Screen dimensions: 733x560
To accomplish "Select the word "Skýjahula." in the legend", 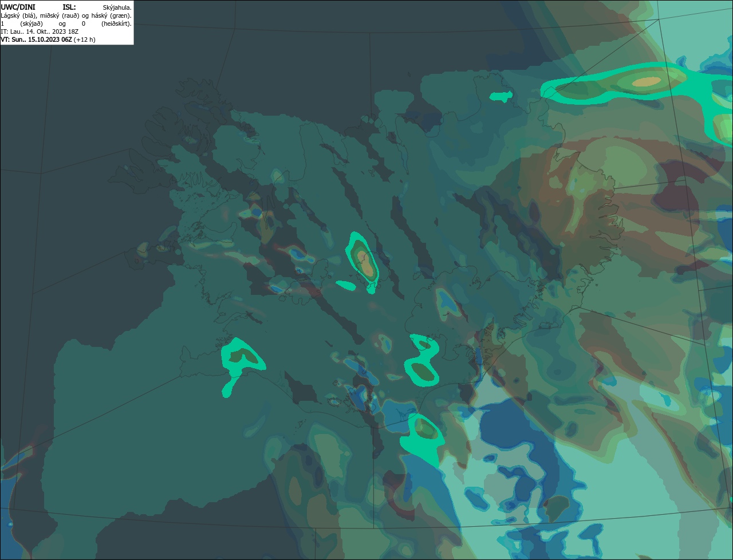I will [x=117, y=7].
